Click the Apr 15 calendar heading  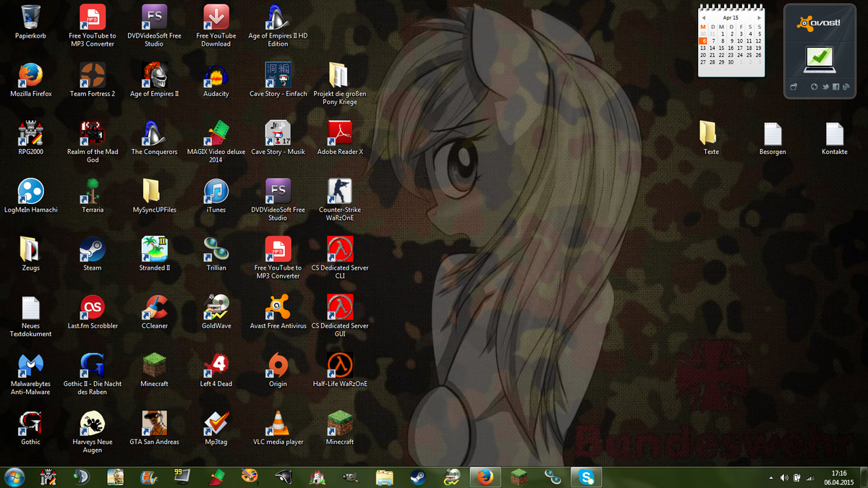coord(731,17)
